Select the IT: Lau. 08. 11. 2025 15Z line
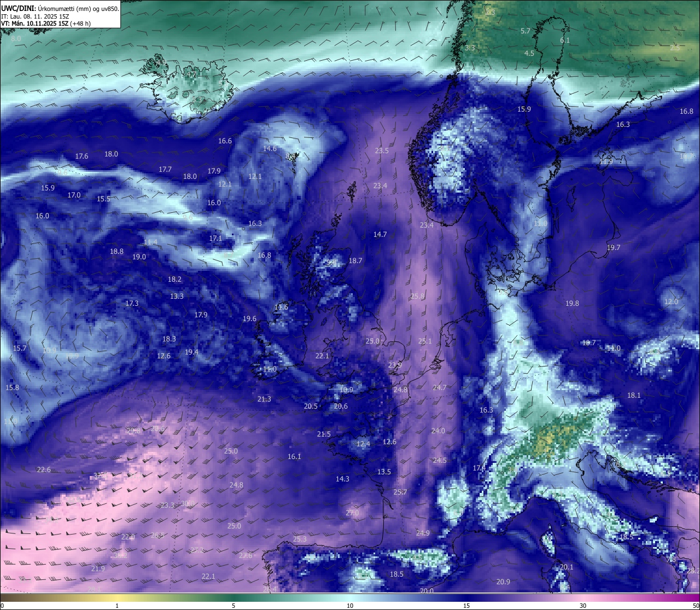The image size is (700, 610). coord(35,16)
